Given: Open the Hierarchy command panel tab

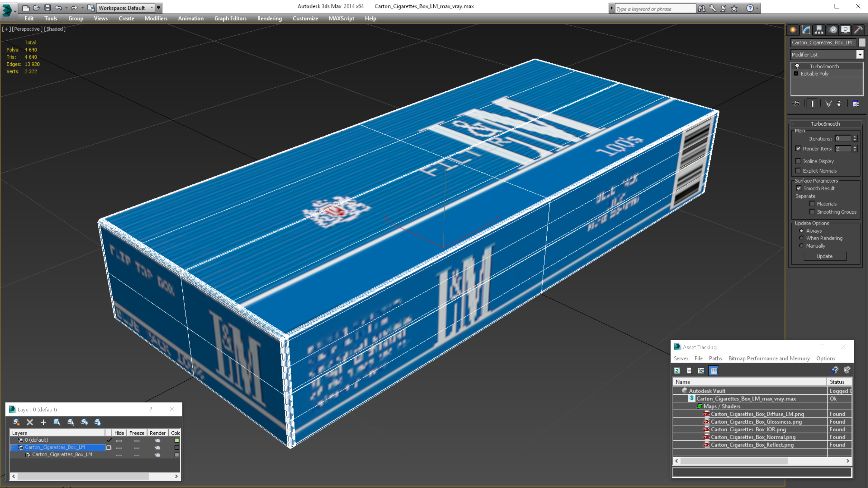Looking at the screenshot, I should tap(819, 30).
